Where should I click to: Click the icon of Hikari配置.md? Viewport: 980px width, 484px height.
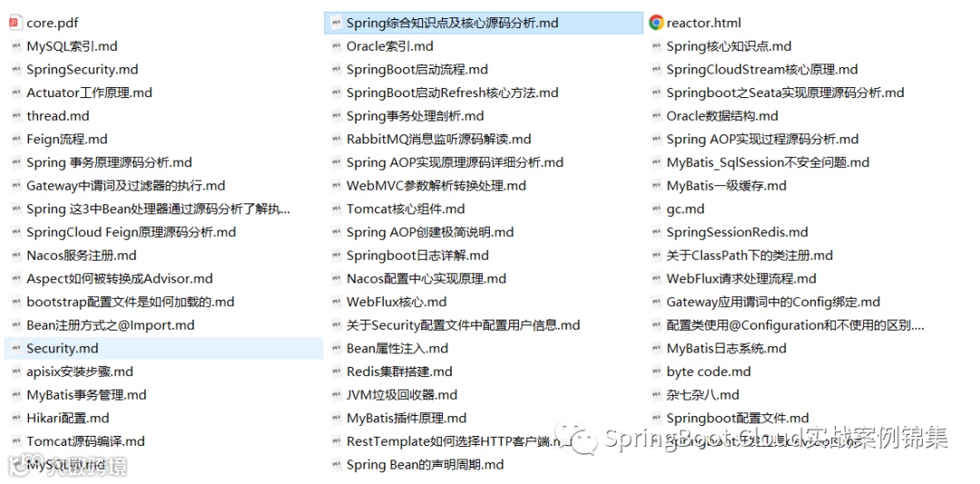pos(15,418)
